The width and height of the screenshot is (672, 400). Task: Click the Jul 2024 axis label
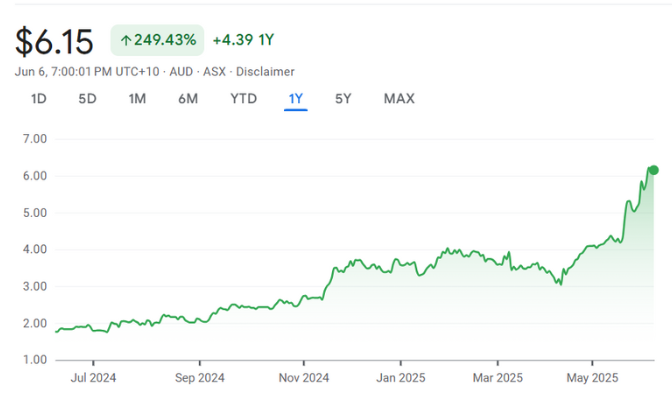click(x=93, y=378)
